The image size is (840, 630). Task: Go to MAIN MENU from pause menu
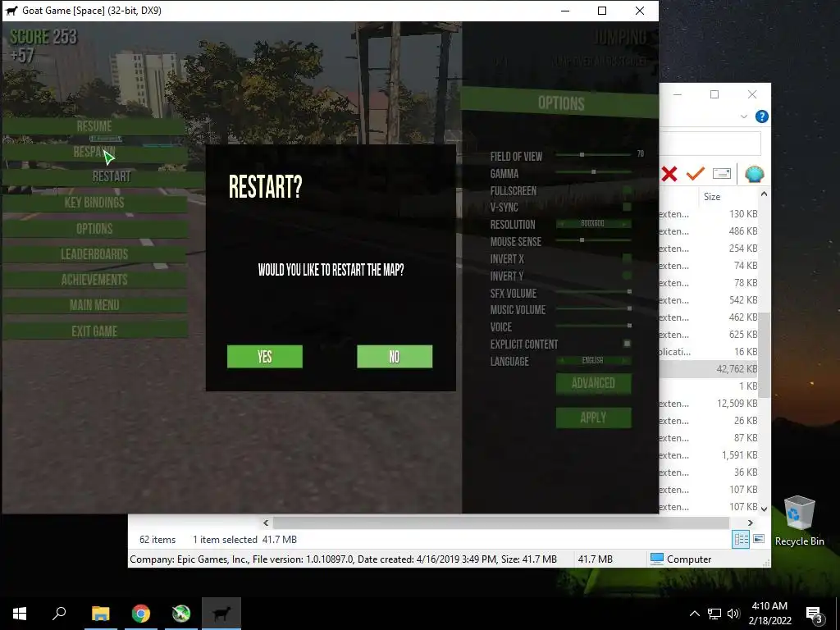click(94, 305)
